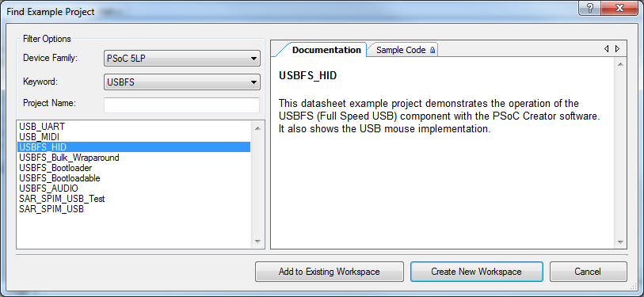Click documentation pane scroll up arrow
This screenshot has width=644, height=297.
point(619,64)
